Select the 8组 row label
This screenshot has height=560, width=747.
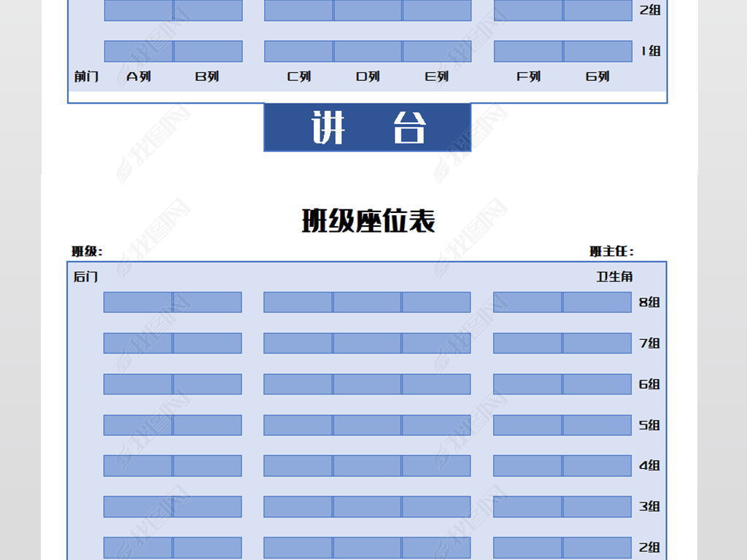(x=649, y=302)
